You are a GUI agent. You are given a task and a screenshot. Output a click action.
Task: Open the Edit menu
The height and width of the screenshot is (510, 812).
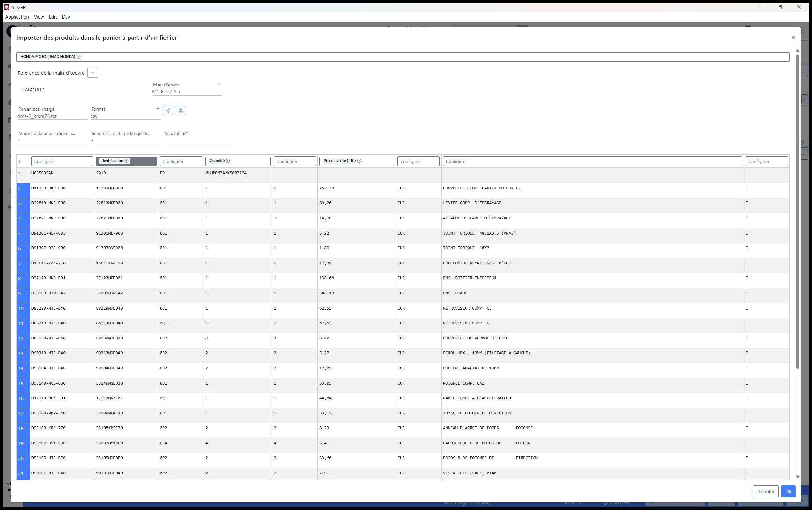tap(53, 17)
